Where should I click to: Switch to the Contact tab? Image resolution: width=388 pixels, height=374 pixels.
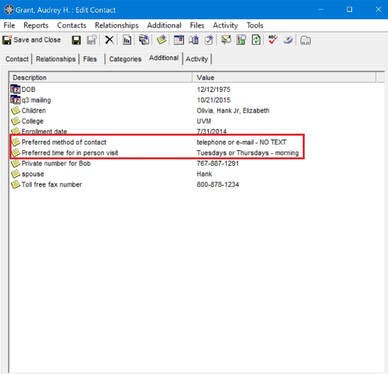pos(17,59)
